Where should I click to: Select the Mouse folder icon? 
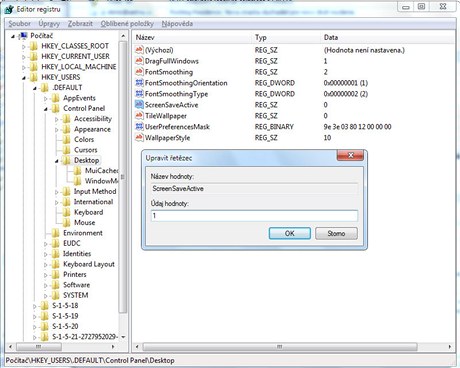tap(67, 222)
